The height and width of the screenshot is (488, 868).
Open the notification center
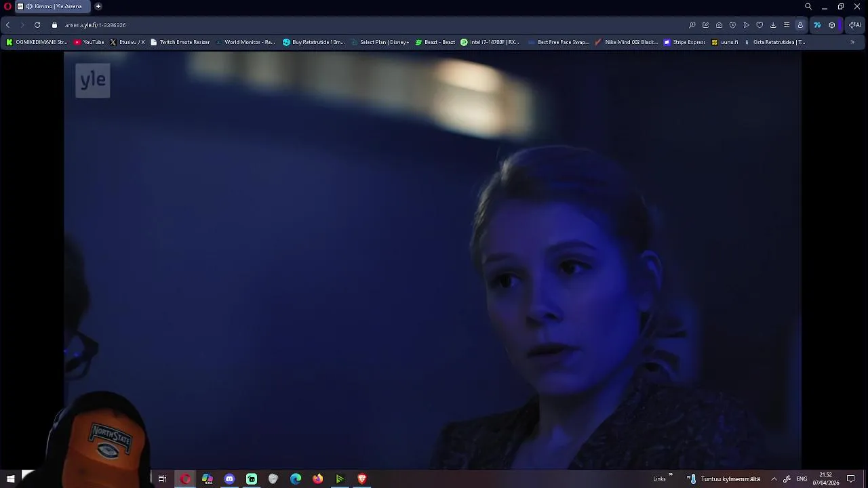click(851, 479)
